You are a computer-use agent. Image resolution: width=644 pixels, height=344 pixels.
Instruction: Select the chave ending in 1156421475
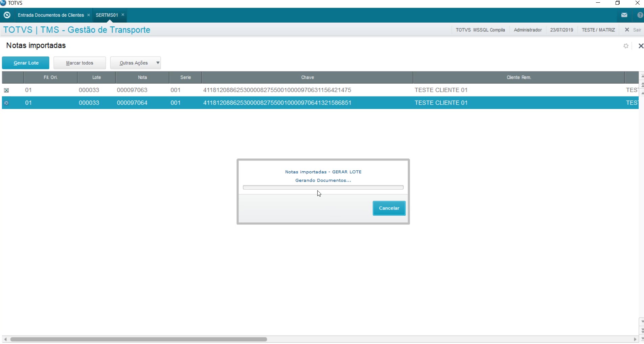277,90
